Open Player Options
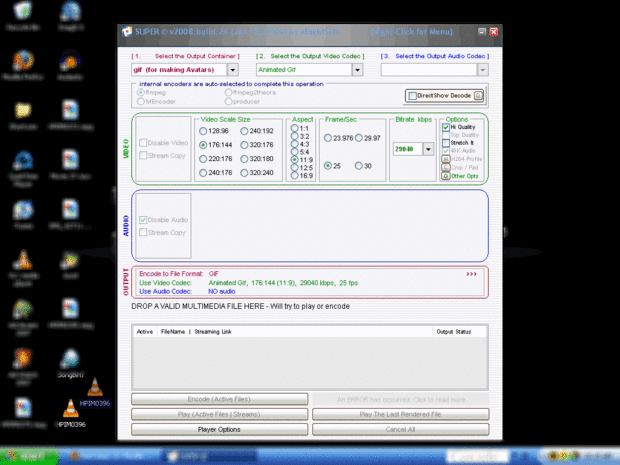620x465 pixels. pos(219,429)
